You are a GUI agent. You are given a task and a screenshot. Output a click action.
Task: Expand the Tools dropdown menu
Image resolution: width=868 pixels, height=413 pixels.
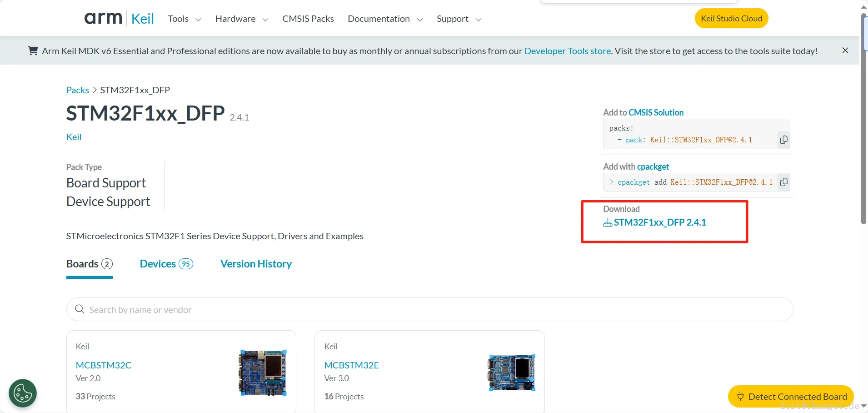coord(185,19)
